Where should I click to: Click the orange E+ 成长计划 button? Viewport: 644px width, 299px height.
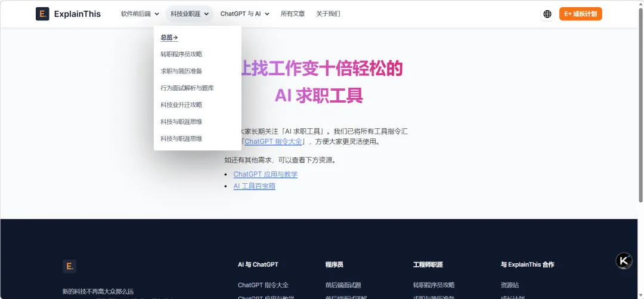click(x=581, y=14)
